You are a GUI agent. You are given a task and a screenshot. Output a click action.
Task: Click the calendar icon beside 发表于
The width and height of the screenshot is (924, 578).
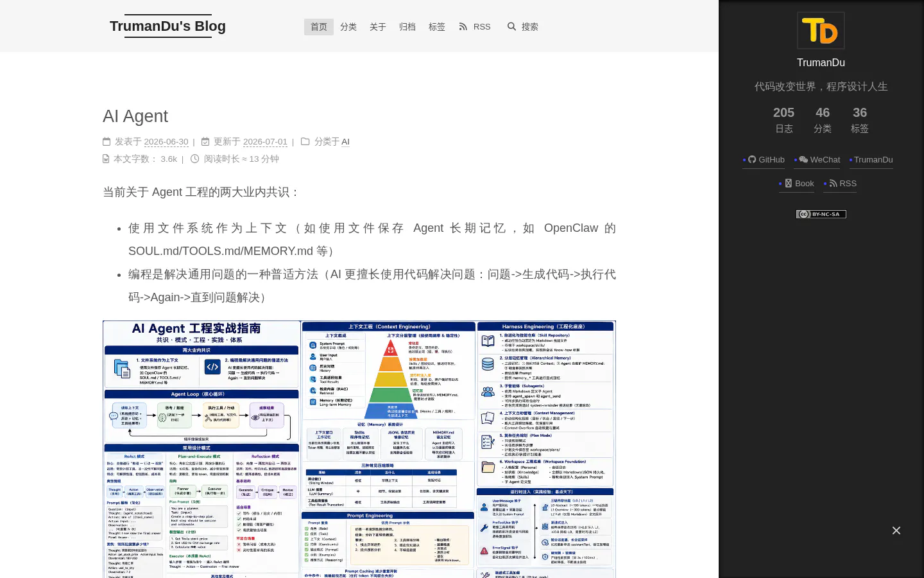(x=107, y=141)
